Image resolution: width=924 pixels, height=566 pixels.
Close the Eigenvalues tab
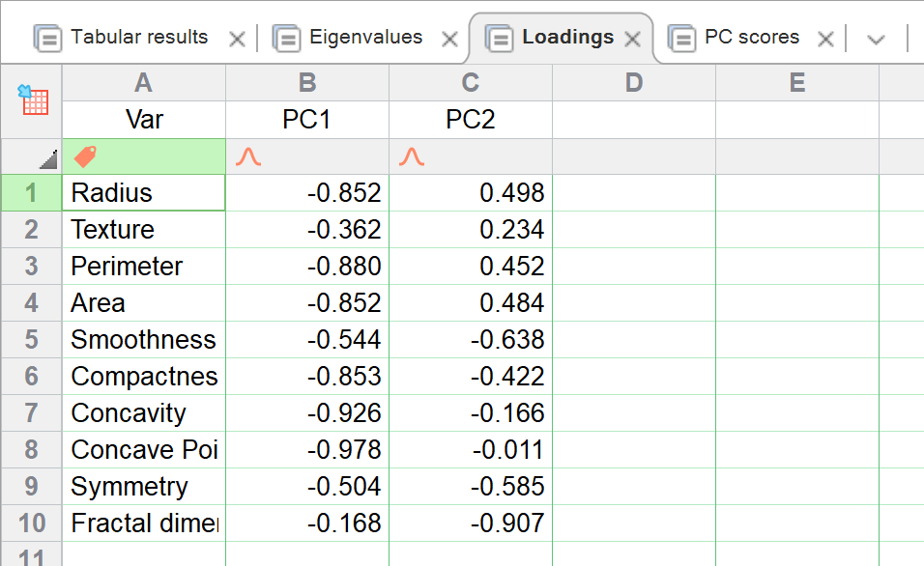[449, 40]
